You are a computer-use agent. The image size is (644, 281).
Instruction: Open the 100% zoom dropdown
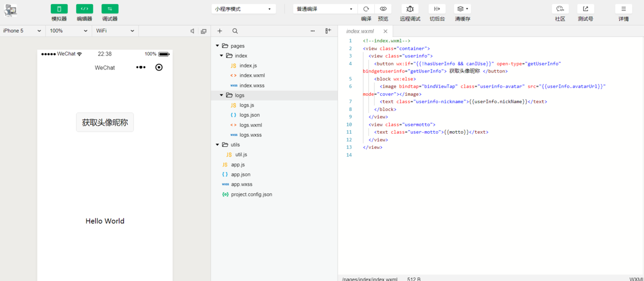coord(69,31)
